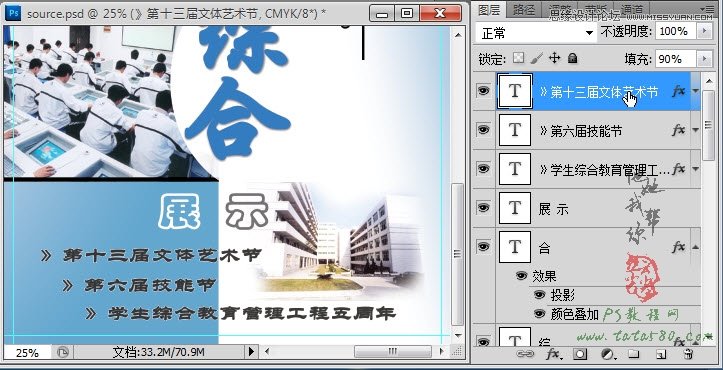Select the 学生综合教育管理工 layer name
The image size is (723, 370).
[604, 170]
